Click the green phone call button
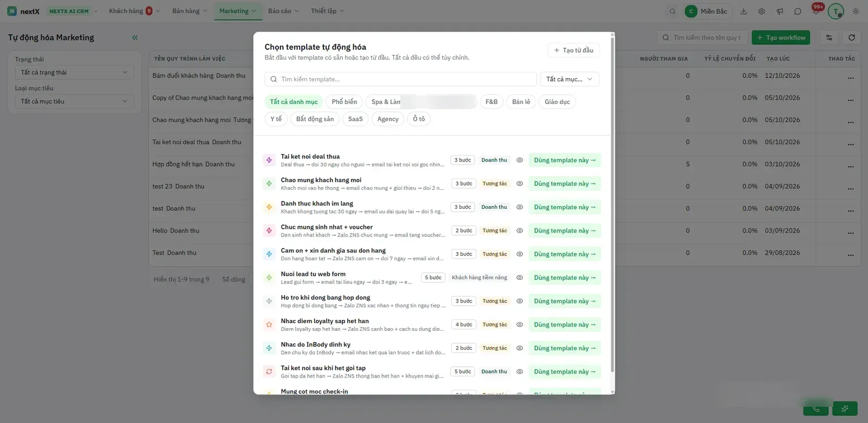The width and height of the screenshot is (868, 423). (816, 408)
